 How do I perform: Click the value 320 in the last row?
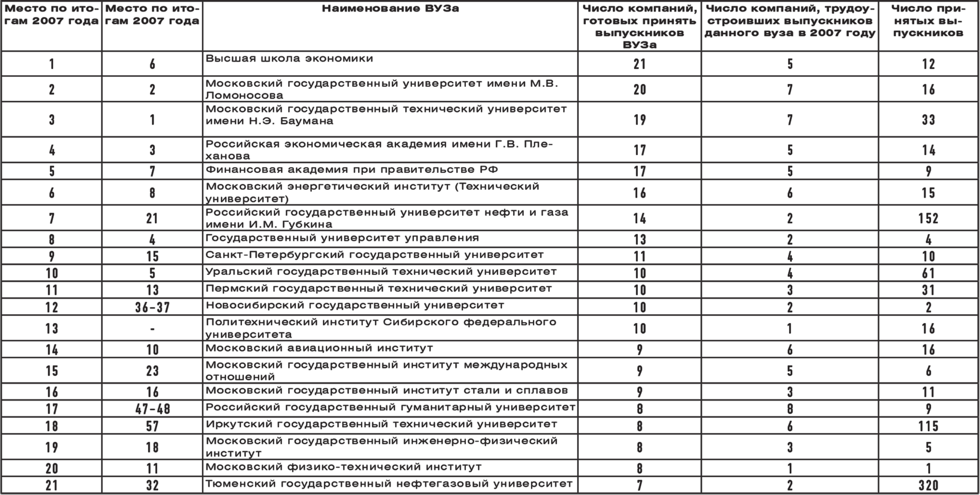928,485
